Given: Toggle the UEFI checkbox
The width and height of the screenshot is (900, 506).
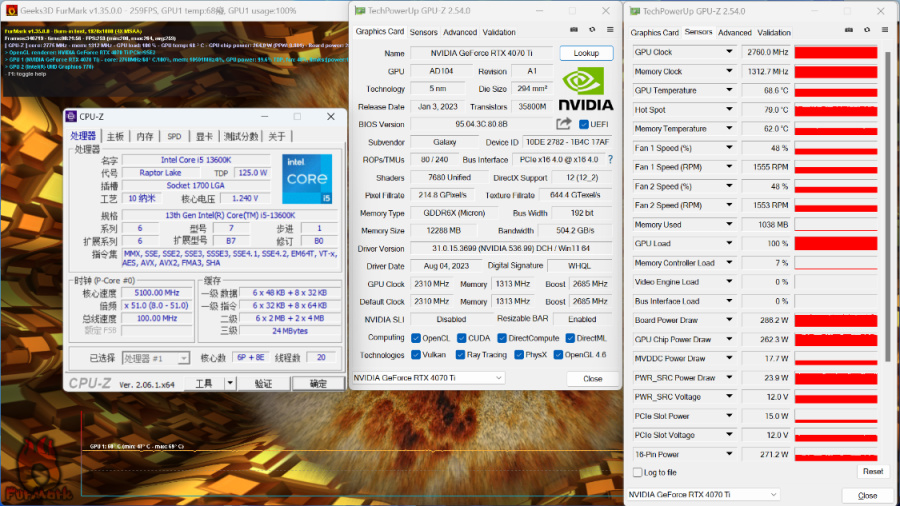Looking at the screenshot, I should click(584, 124).
